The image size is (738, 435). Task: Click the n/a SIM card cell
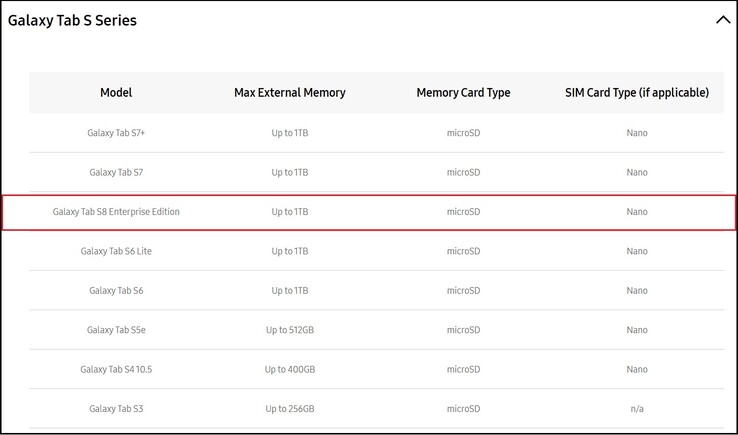(x=637, y=409)
